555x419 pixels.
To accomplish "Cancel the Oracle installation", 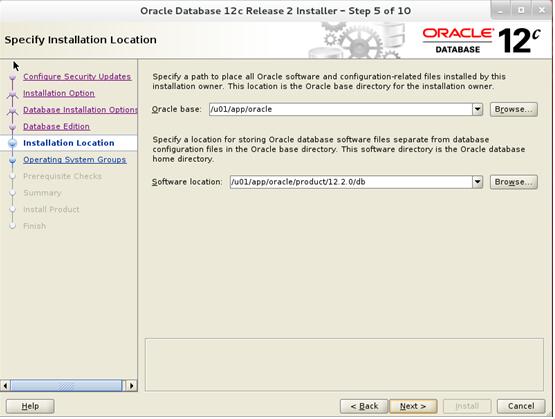I will [x=521, y=406].
